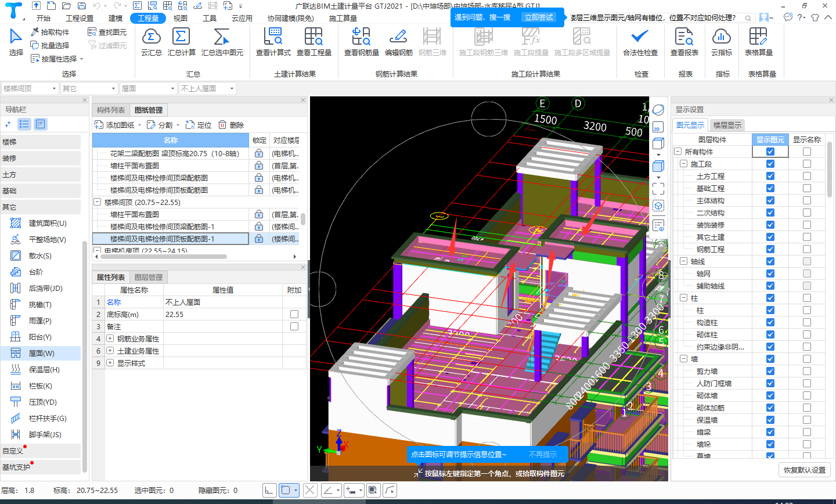Viewport: 836px width, 504px height.
Task: Open the 不上人屋面 component dropdown
Action: [x=207, y=88]
